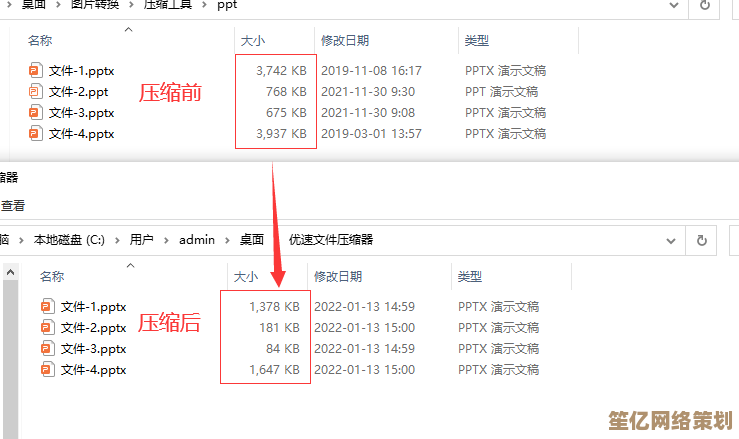
Task: Select the 文件-1.pptx icon in top window
Action: [35, 71]
